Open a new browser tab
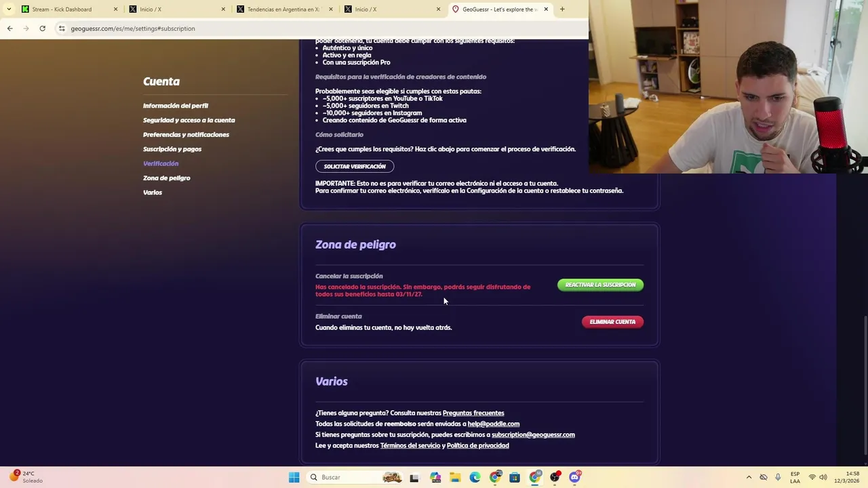Screen dimensions: 868x488 point(562,9)
